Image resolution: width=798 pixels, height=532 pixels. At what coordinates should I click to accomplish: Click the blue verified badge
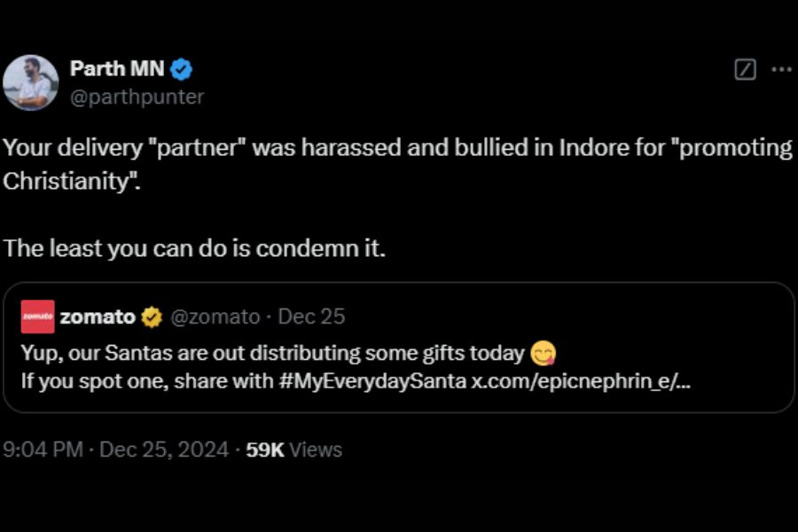point(182,69)
